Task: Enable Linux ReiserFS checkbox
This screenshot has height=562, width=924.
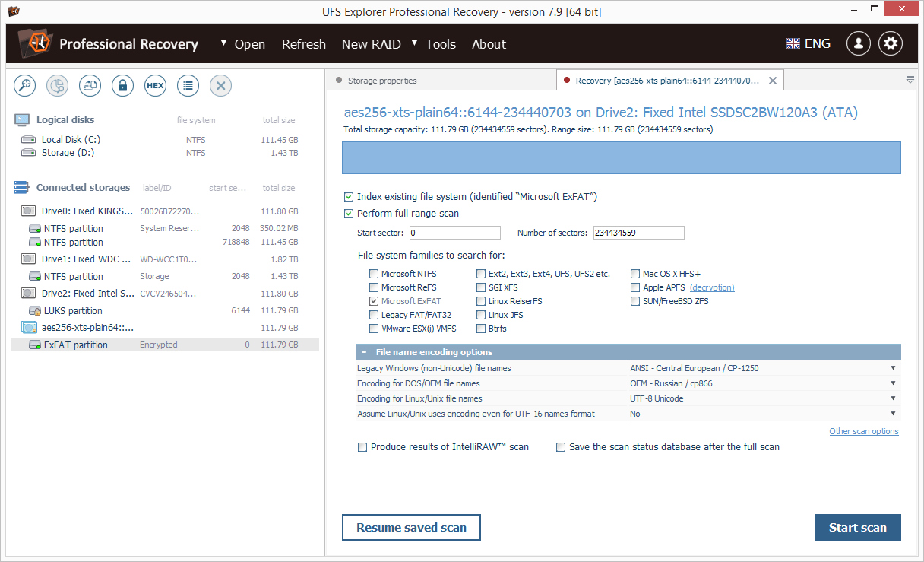Action: (x=482, y=301)
